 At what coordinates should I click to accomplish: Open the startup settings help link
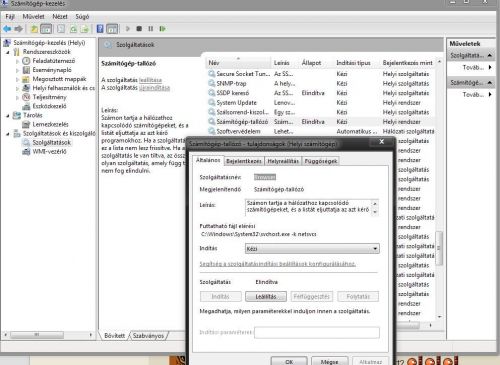pyautogui.click(x=277, y=264)
